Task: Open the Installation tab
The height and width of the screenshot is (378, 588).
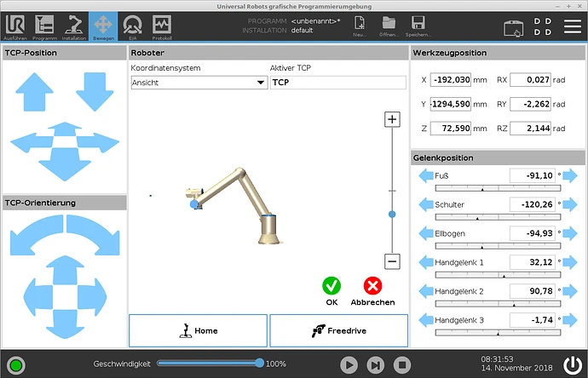Action: tap(74, 26)
